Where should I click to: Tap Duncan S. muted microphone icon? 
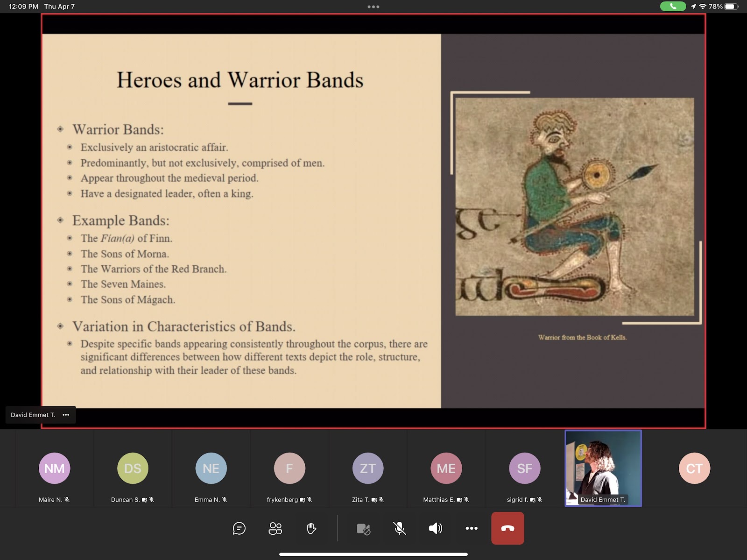pos(152,500)
